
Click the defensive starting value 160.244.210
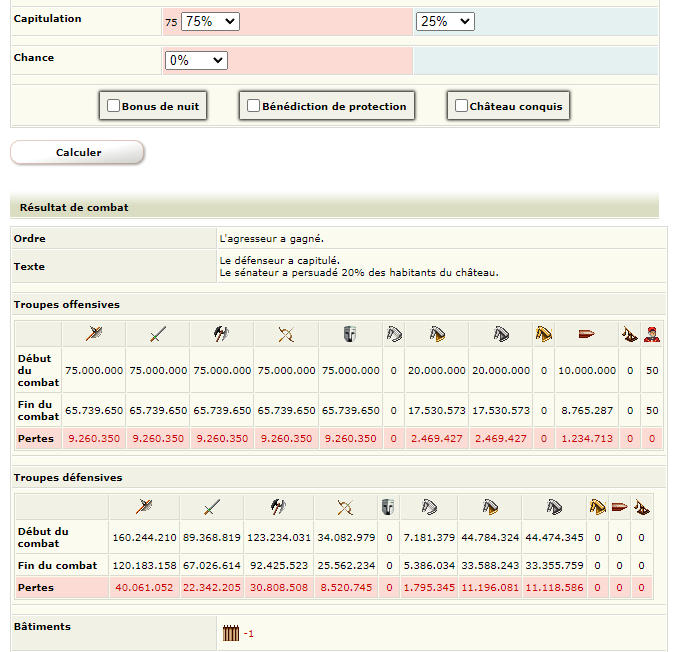click(144, 537)
